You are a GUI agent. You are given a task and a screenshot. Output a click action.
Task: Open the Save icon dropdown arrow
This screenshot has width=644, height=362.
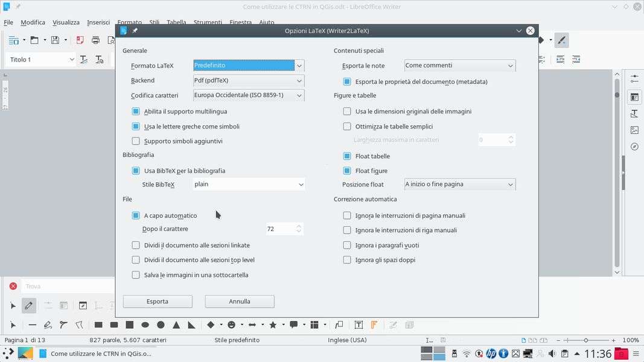click(65, 40)
